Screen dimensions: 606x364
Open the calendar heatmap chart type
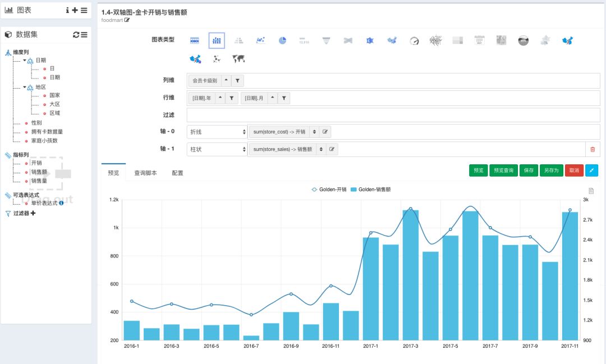[479, 40]
